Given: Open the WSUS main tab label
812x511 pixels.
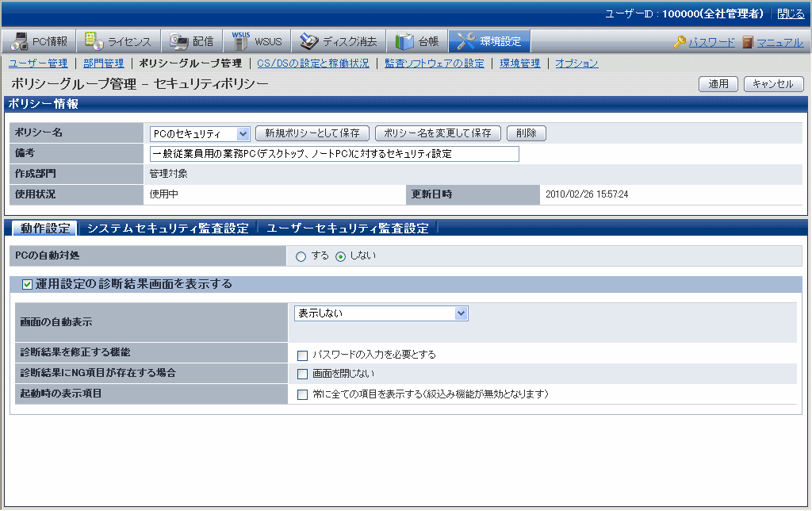Looking at the screenshot, I should coord(268,41).
